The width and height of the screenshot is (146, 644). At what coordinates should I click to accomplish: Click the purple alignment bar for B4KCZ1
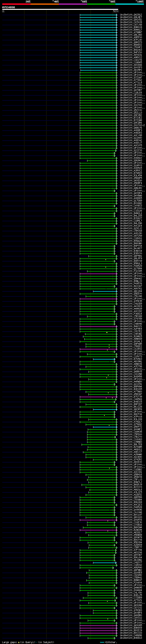coord(98,326)
